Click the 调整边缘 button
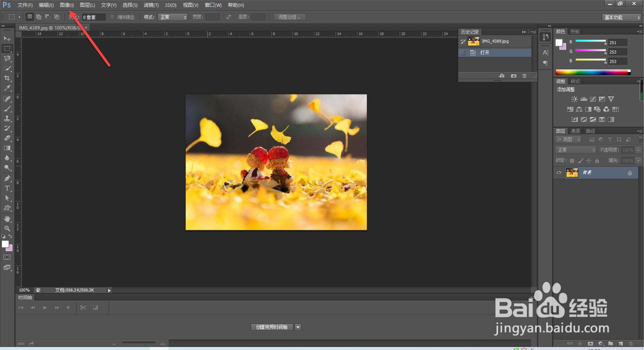644x350 pixels. coord(290,17)
